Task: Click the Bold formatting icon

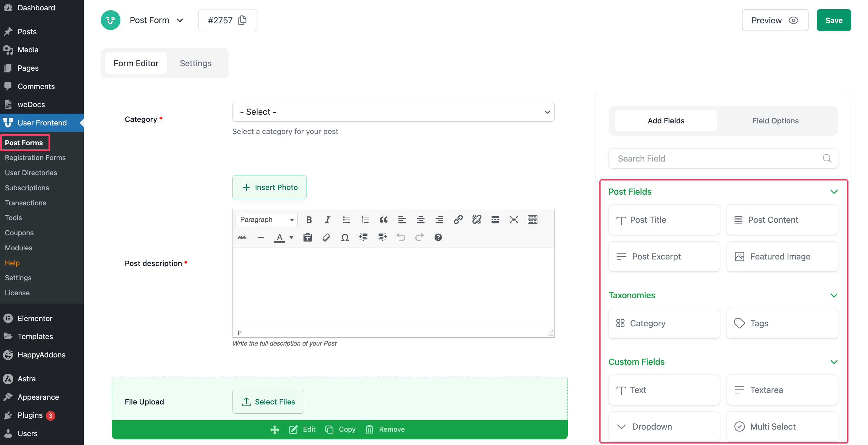Action: click(309, 220)
